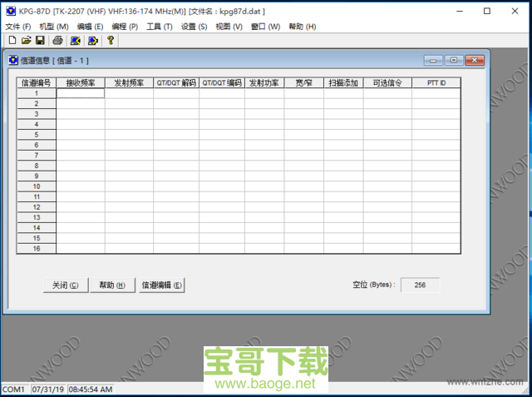This screenshot has width=532, height=397.
Task: Select channel row number 1
Action: coord(37,93)
